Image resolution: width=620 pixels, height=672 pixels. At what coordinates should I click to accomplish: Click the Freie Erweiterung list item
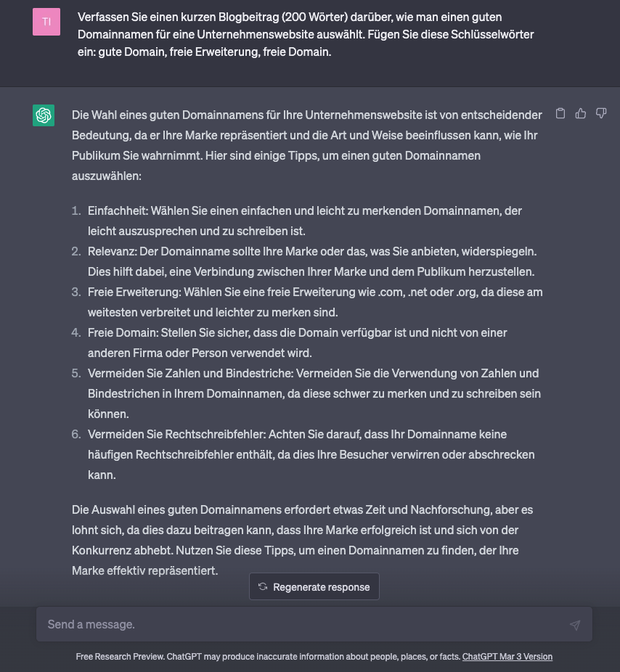coord(315,302)
